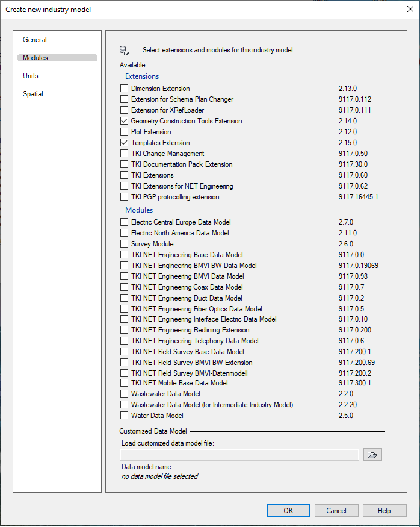This screenshot has width=420, height=527.
Task: Check TKI NET Field Survey Base Data Model
Action: (124, 352)
